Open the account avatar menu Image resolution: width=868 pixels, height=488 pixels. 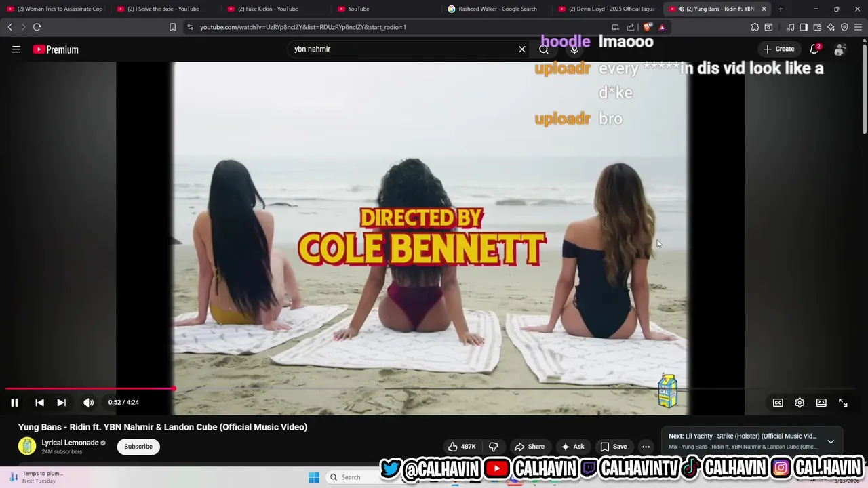(x=840, y=49)
